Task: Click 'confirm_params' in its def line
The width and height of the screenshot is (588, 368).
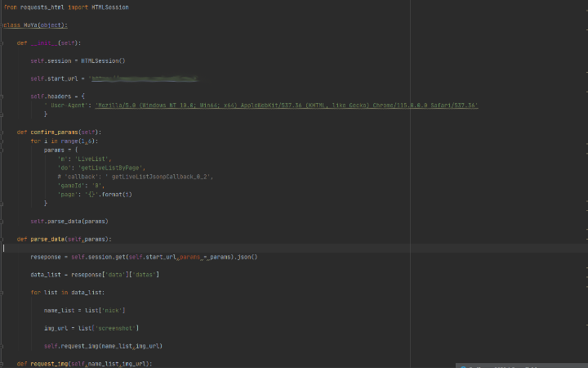Action: (x=55, y=132)
